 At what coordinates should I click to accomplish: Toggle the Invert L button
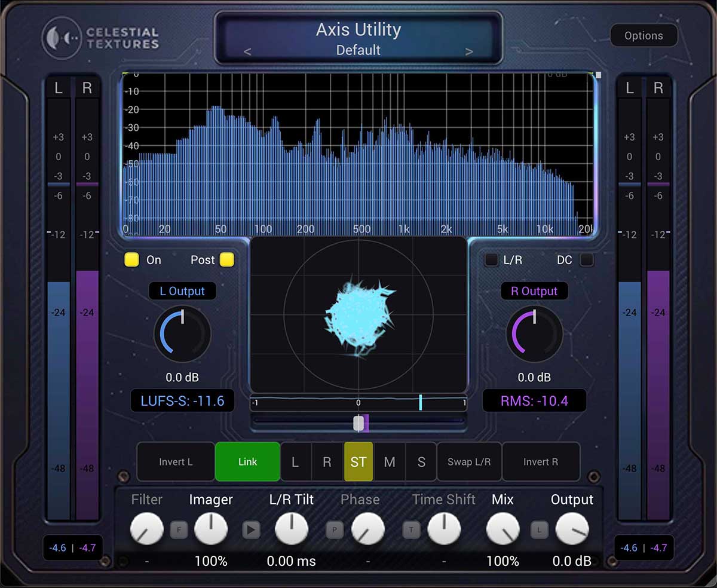[x=176, y=461]
